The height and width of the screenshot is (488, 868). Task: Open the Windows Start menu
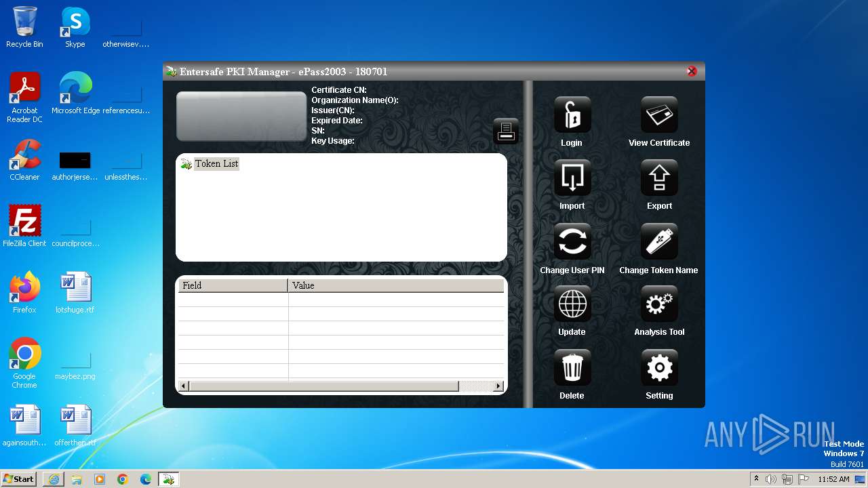pyautogui.click(x=18, y=479)
